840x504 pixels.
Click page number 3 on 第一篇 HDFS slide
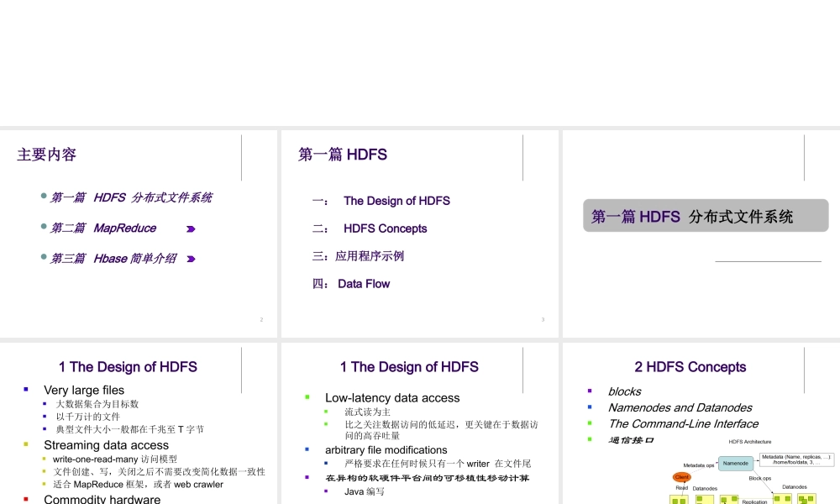(x=543, y=320)
